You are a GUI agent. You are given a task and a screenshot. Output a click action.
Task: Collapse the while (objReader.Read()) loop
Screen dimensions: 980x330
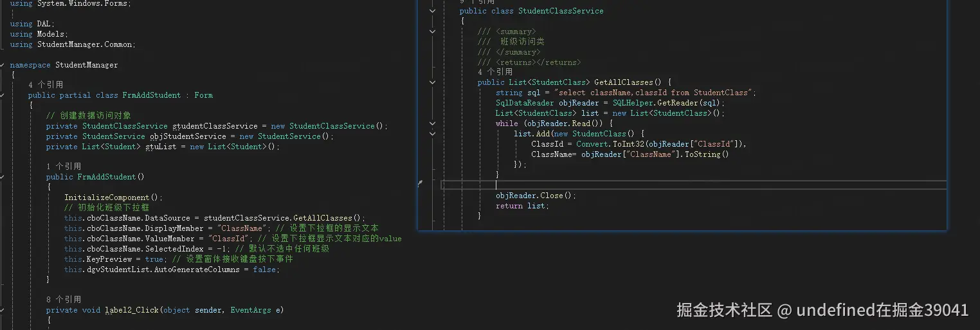[433, 124]
